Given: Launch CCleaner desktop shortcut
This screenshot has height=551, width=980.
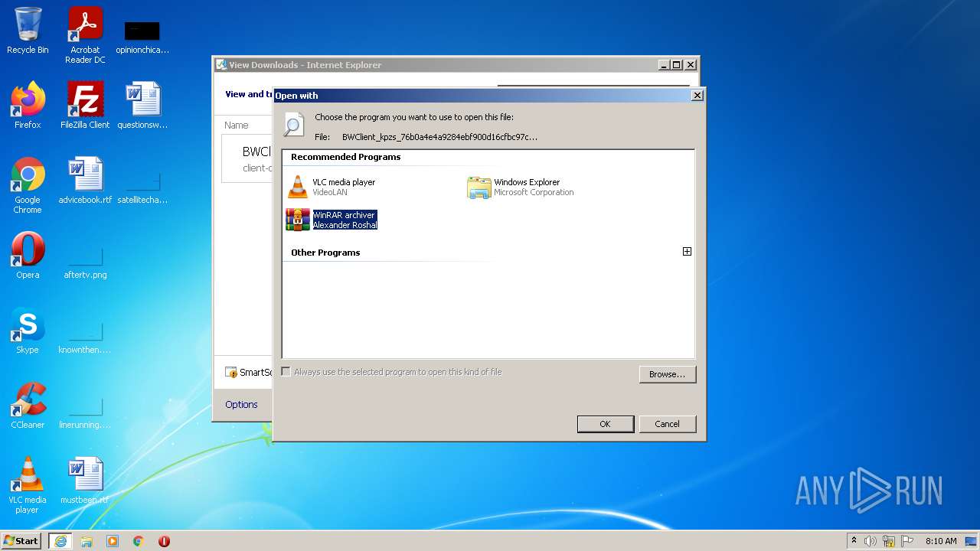Looking at the screenshot, I should (x=28, y=406).
